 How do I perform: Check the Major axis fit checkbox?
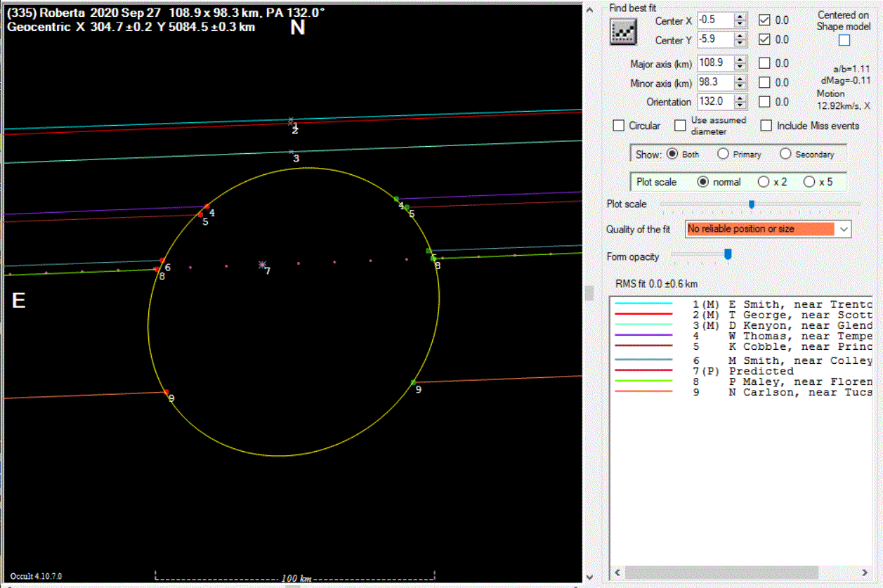764,63
